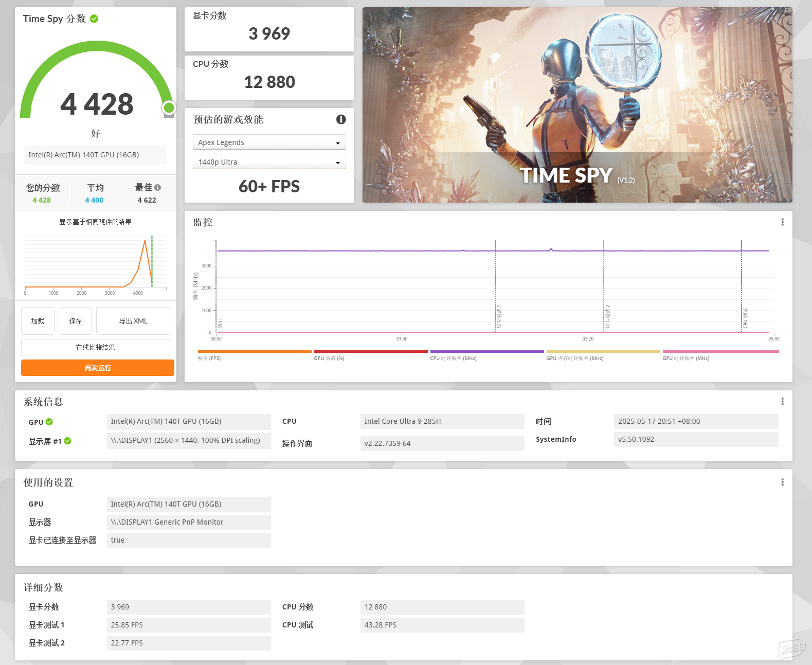
Task: Toggle the GPU 时钟频率 pink legend swatch
Action: [720, 352]
